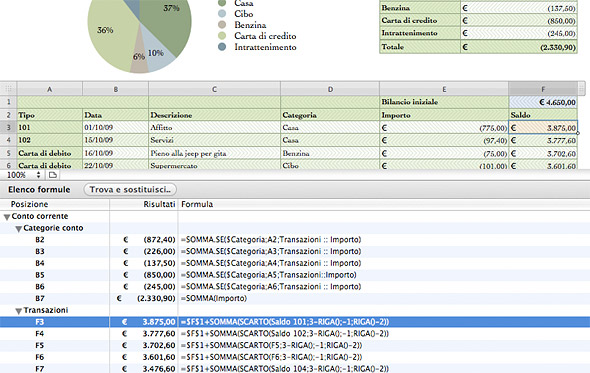This screenshot has height=373, width=590.
Task: Click the Descrizione header cell
Action: pyautogui.click(x=214, y=115)
